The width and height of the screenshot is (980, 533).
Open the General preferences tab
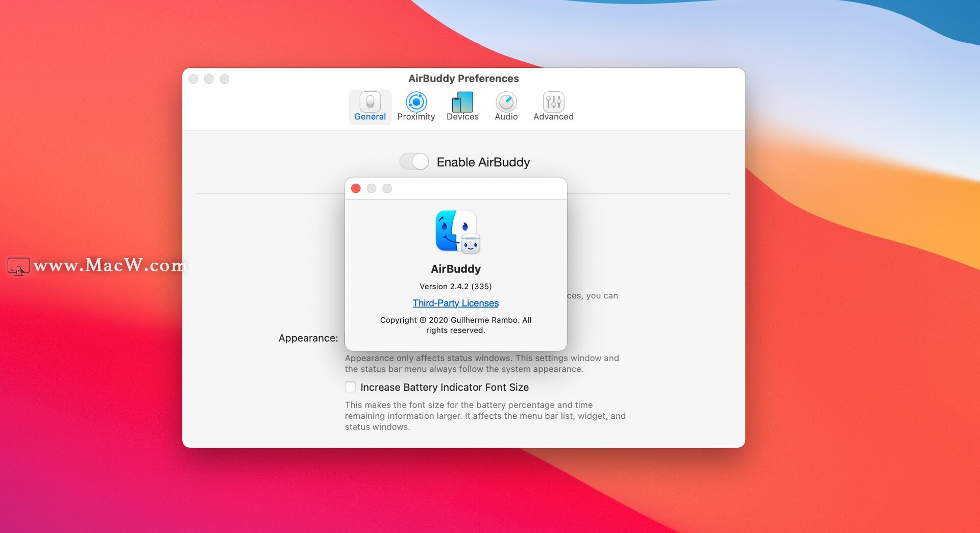(x=370, y=107)
